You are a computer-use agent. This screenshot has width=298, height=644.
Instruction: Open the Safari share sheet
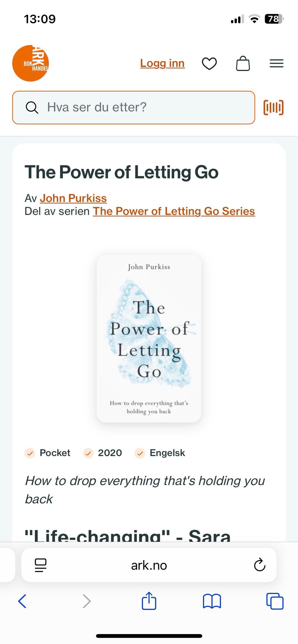coord(149,601)
